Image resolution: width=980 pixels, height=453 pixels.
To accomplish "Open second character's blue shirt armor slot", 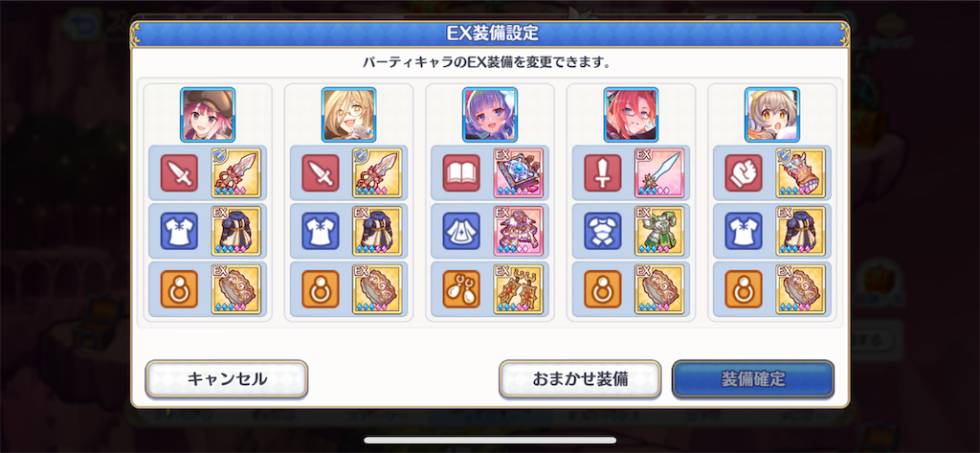I will coord(321,231).
